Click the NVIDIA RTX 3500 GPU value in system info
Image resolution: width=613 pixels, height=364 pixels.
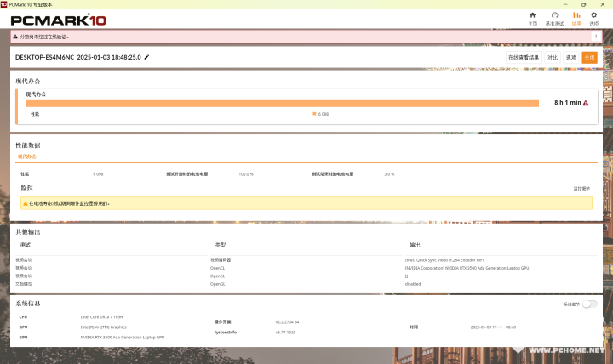click(123, 338)
